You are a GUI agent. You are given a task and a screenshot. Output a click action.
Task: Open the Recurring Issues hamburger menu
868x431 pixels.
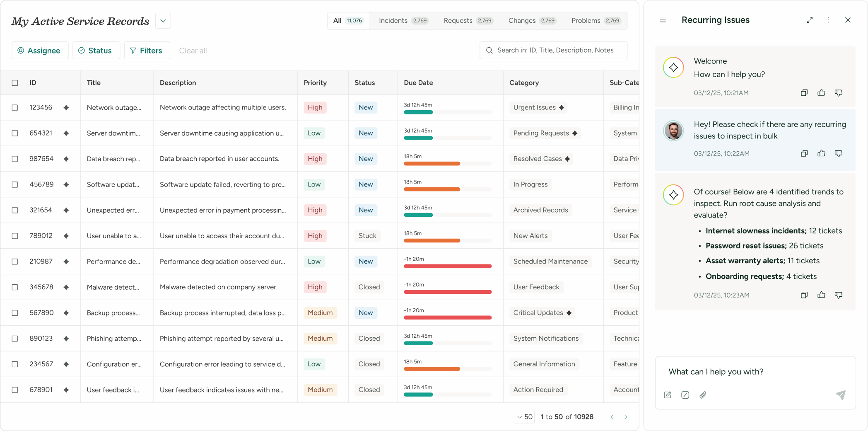point(663,20)
